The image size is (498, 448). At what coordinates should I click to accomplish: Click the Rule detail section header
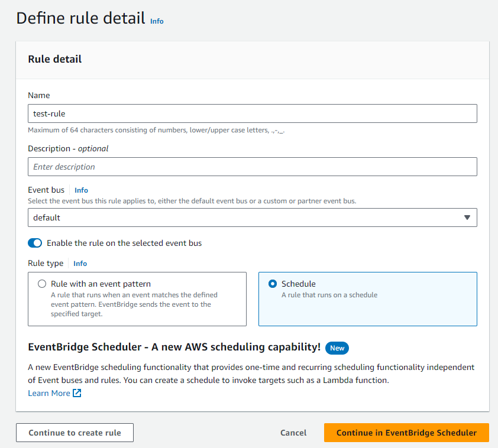(x=54, y=59)
